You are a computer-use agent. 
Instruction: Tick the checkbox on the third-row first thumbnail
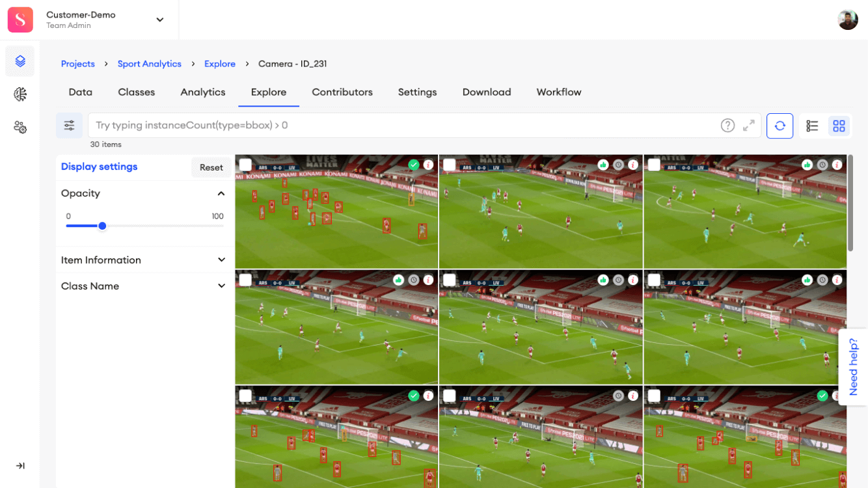[x=245, y=396]
